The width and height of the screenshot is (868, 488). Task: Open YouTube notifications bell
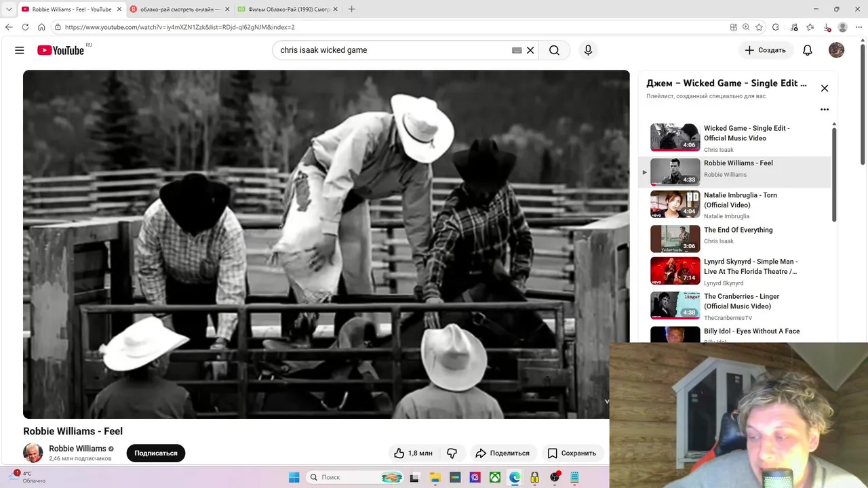click(x=807, y=50)
